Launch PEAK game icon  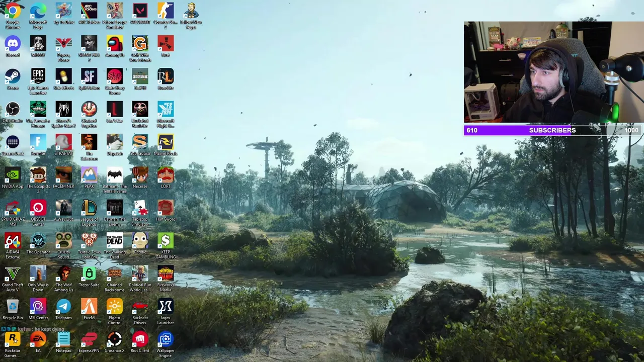coord(89,177)
